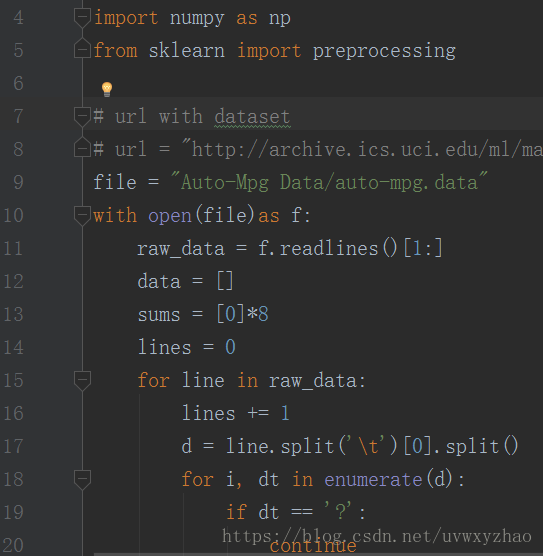Click 'lines = 0' assignment on line 14
Viewport: 543px width, 556px height.
tap(187, 347)
